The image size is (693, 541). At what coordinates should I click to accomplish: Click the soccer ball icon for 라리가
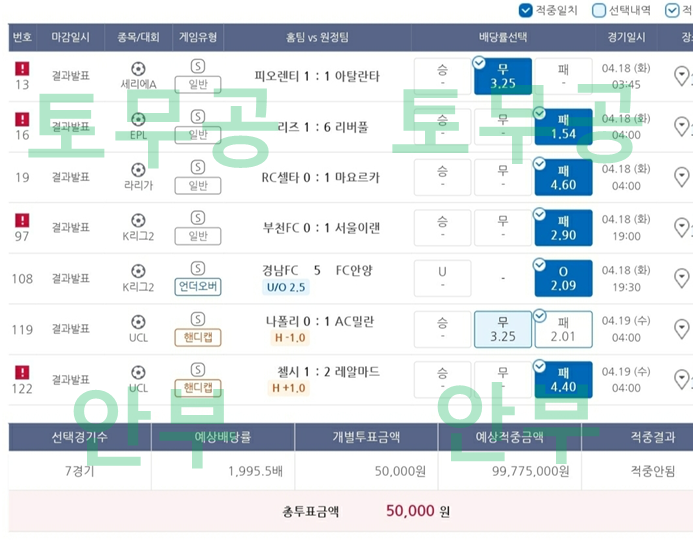138,169
